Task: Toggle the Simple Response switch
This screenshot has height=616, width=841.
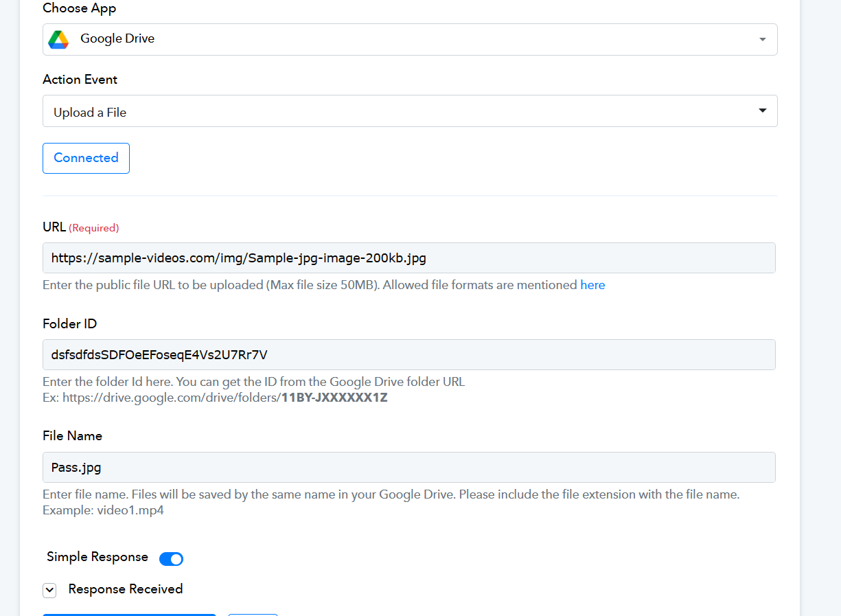Action: tap(171, 559)
